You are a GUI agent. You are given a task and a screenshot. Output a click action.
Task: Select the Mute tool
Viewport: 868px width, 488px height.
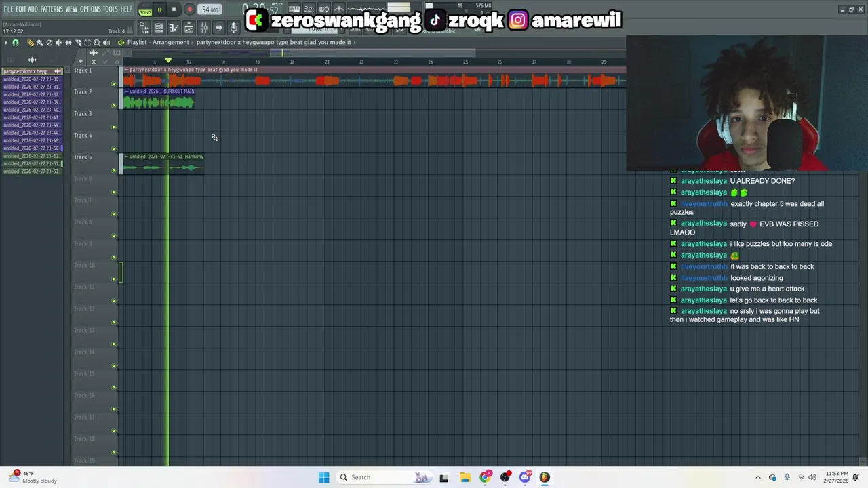pyautogui.click(x=58, y=43)
